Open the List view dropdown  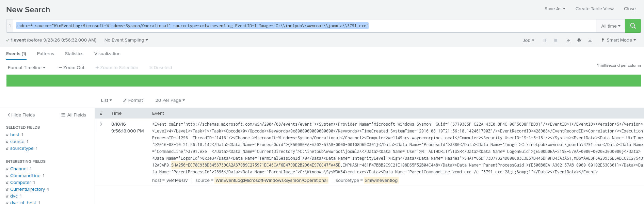coord(106,100)
